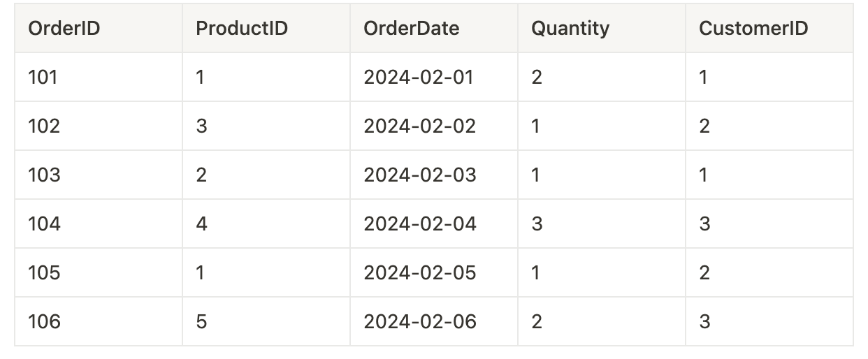Click the OrderID column header

(99, 28)
